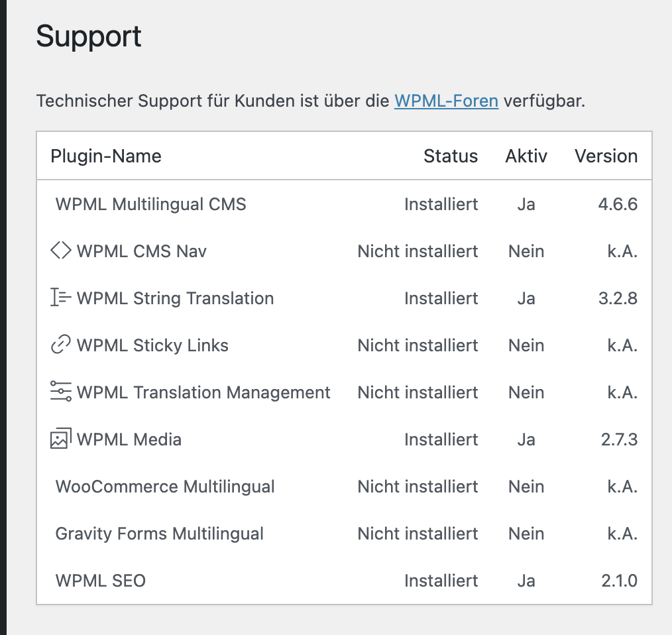This screenshot has width=672, height=635.
Task: Click the WPML Sticky Links chain icon
Action: 61,344
